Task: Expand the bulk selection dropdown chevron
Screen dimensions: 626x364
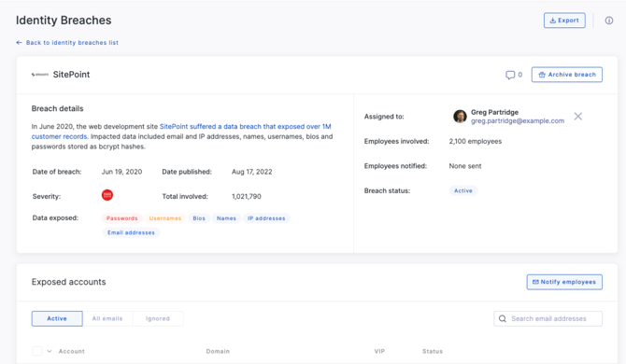Action: click(50, 351)
